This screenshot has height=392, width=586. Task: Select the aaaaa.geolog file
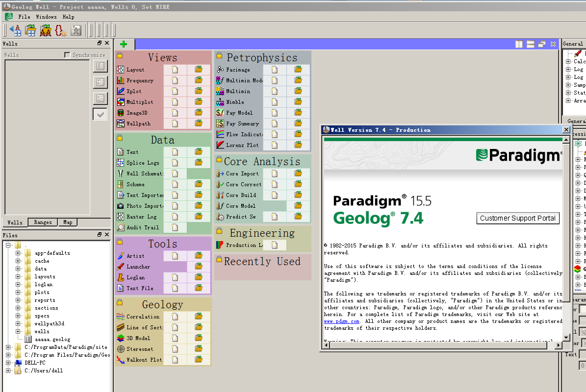click(52, 340)
